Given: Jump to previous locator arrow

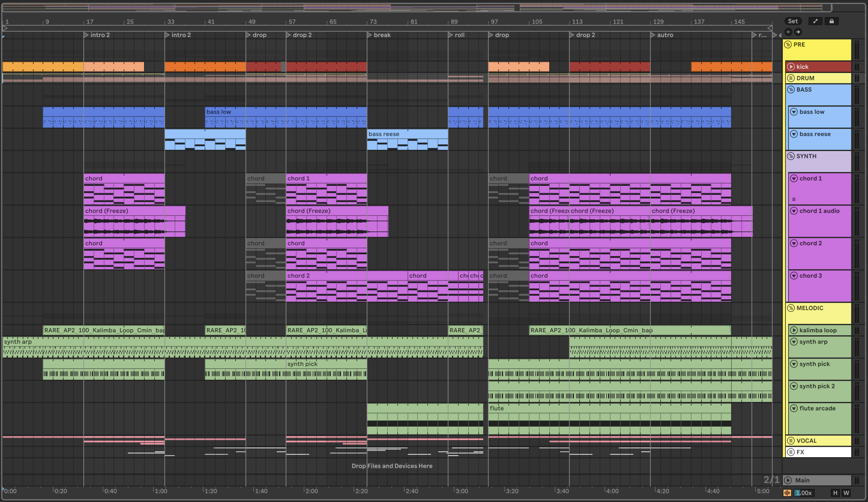Looking at the screenshot, I should [789, 32].
